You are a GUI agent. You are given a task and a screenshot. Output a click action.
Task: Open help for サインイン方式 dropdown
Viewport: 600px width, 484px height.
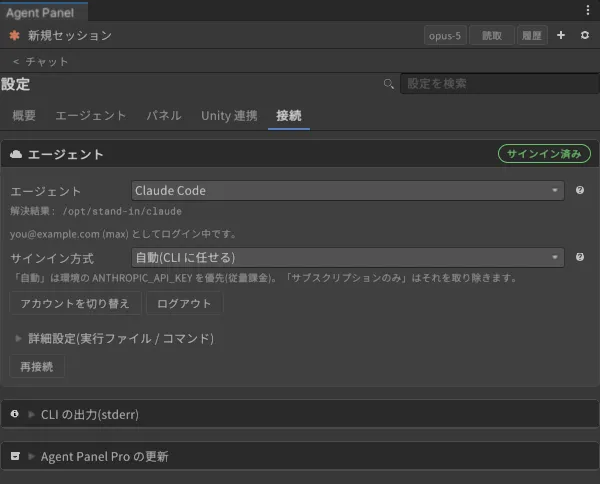(x=580, y=257)
